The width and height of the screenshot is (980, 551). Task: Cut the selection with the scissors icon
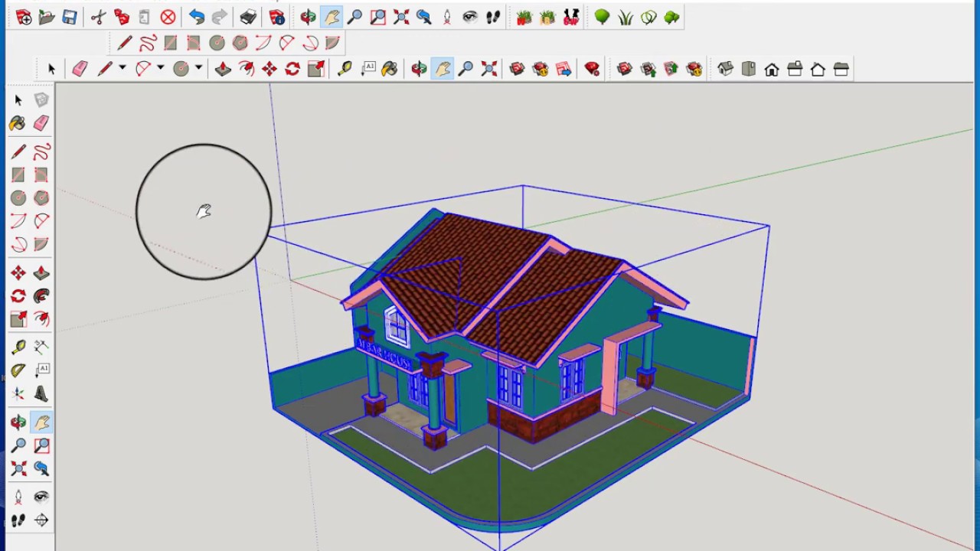click(x=98, y=17)
